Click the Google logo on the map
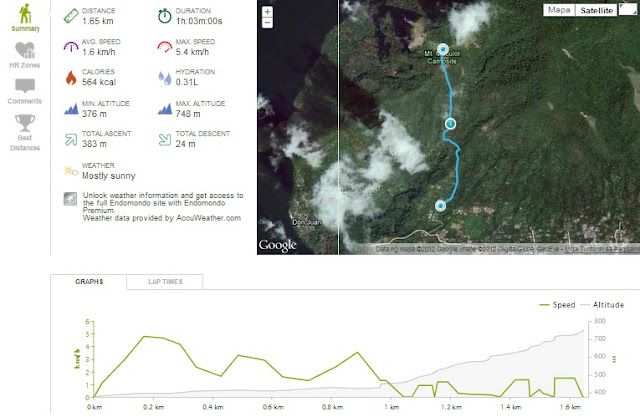The width and height of the screenshot is (640, 417). [x=277, y=244]
